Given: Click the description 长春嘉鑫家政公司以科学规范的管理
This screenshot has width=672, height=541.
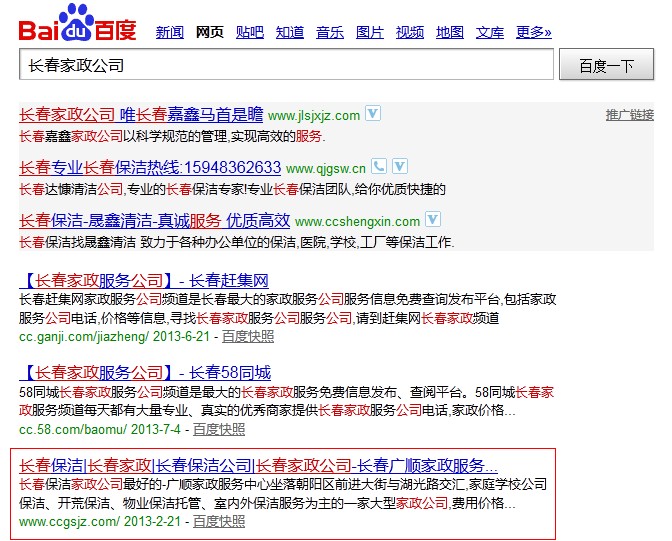Looking at the screenshot, I should coord(172,137).
